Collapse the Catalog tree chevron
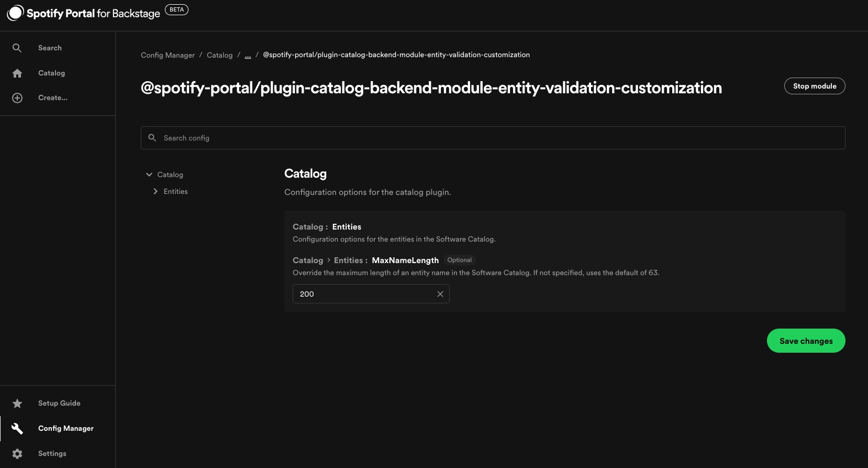Viewport: 868px width, 468px height. 149,175
